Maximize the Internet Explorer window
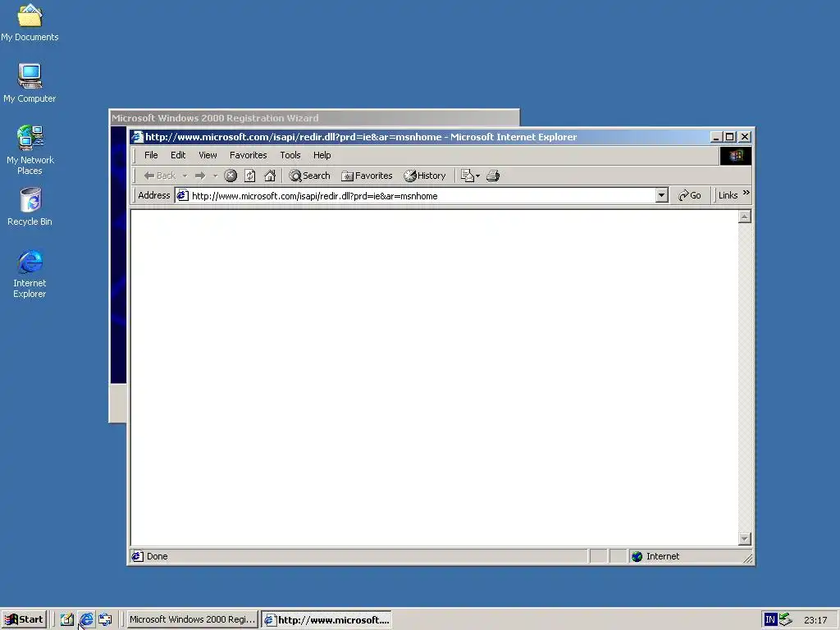The image size is (840, 630). pyautogui.click(x=729, y=137)
